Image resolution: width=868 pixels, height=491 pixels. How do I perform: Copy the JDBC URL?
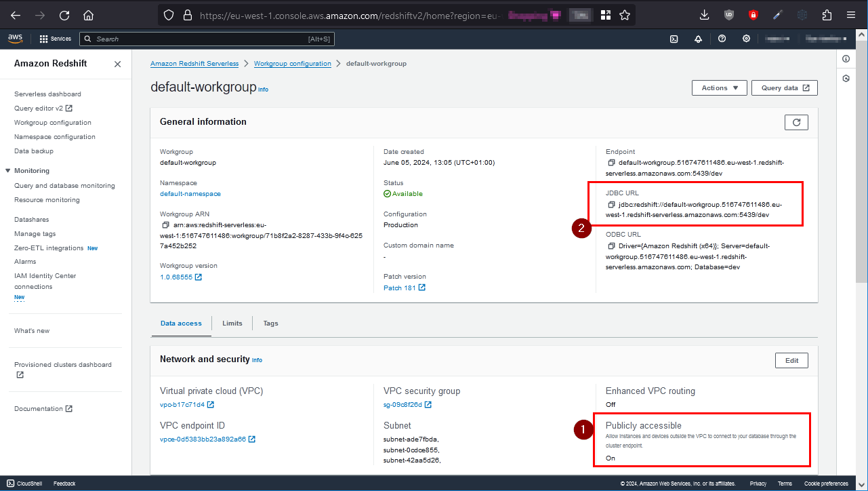(x=611, y=204)
